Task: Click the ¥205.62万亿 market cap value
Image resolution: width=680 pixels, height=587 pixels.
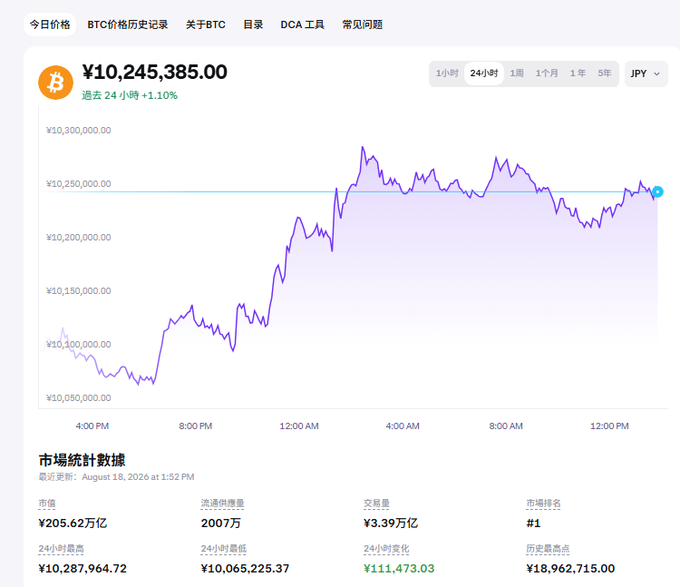Action: (x=72, y=523)
